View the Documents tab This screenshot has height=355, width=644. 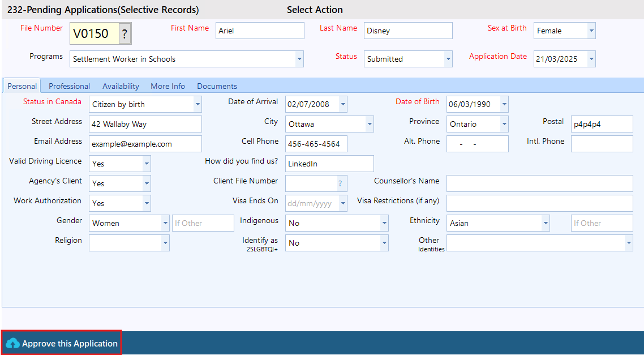click(x=217, y=86)
